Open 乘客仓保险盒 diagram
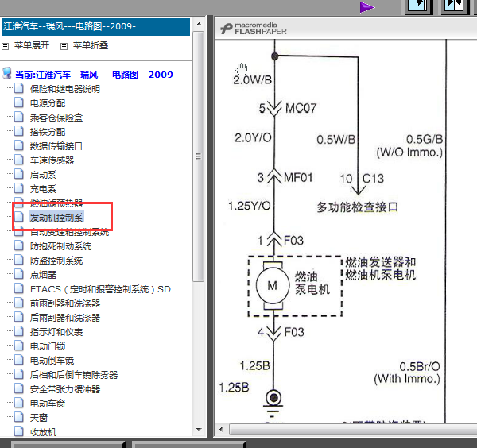477x448 pixels. [56, 118]
